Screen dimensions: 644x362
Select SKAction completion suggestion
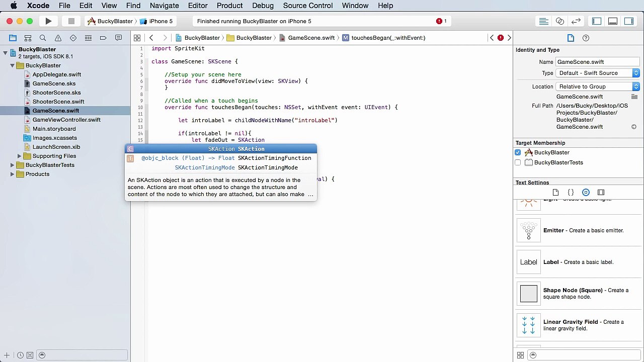coord(221,149)
